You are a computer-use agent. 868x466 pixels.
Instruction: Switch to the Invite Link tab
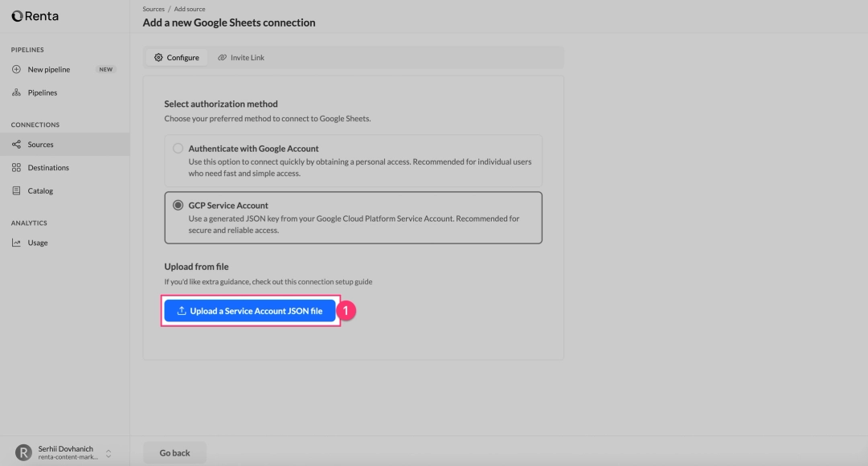click(248, 57)
